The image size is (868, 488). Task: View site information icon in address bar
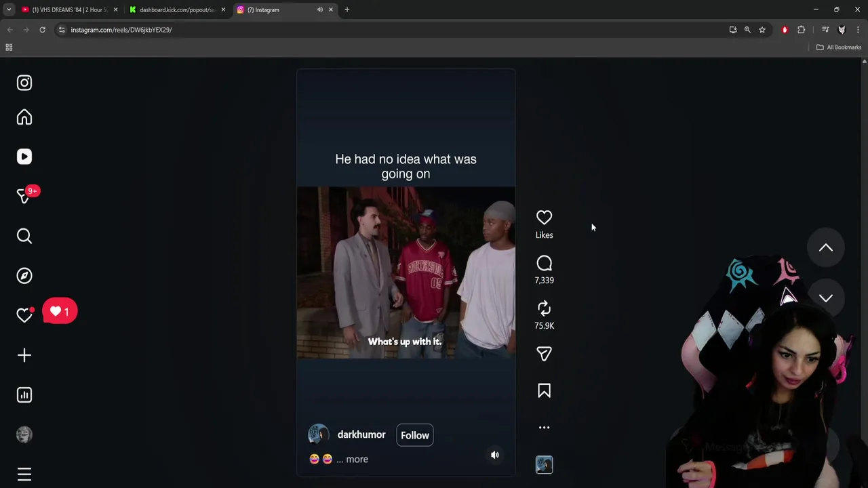(62, 30)
